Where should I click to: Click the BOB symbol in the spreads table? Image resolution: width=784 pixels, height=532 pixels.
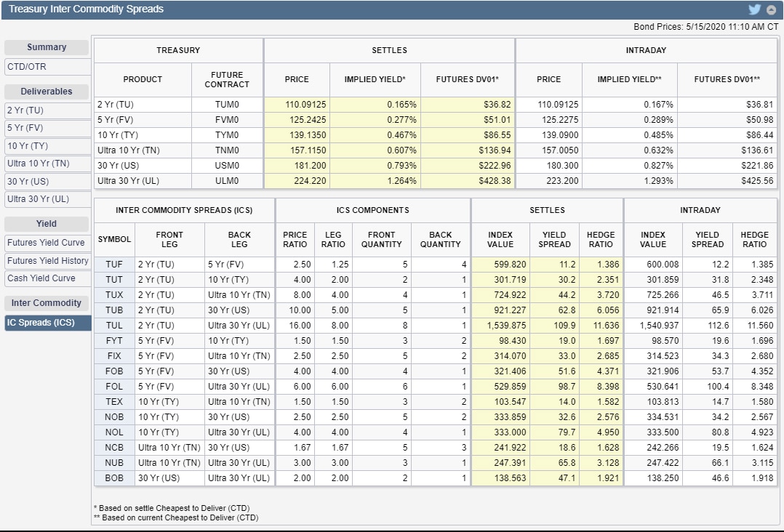coord(114,478)
